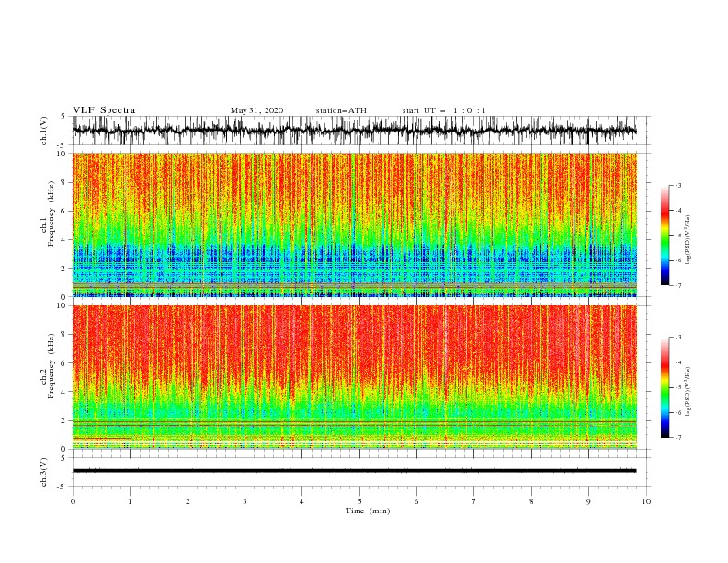This screenshot has height=563, width=728.
Task: Click the time axis tick label '0'
Action: (73, 501)
